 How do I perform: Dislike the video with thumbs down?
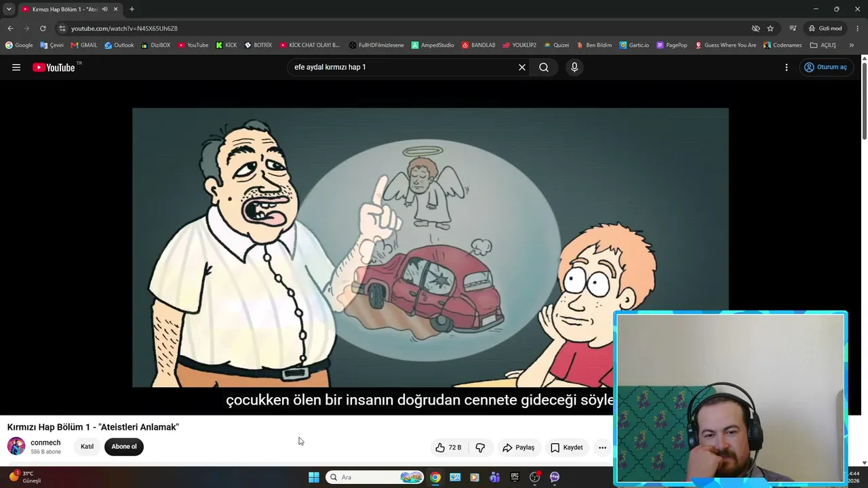tap(481, 447)
